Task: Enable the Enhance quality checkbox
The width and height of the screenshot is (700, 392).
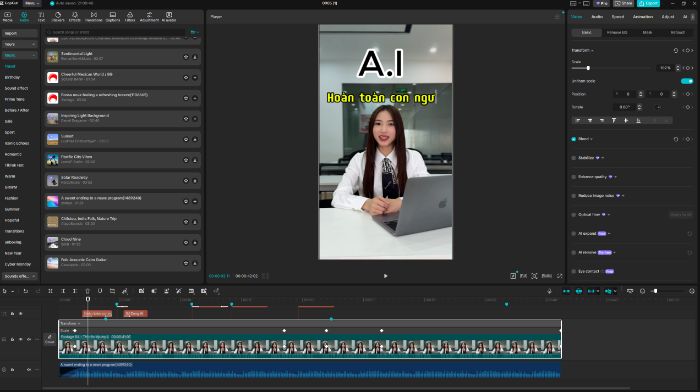Action: [574, 177]
